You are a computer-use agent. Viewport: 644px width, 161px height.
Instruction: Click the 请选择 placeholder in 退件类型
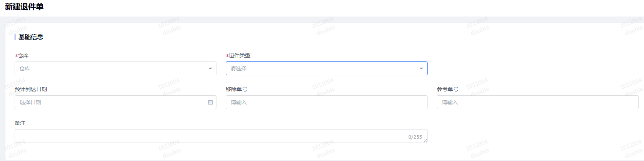click(238, 68)
